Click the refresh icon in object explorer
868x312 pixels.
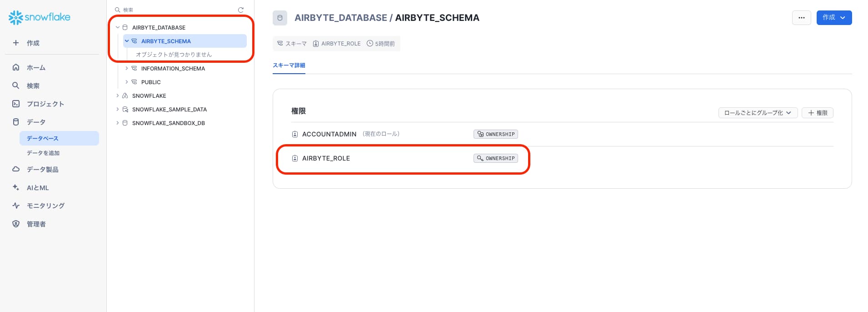241,10
